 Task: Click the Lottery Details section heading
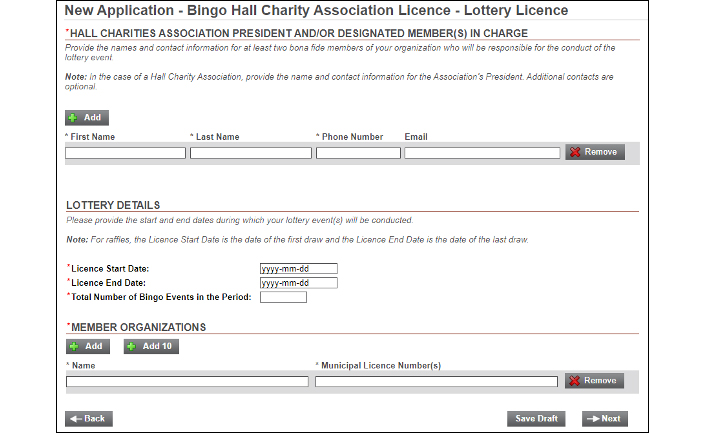pos(113,205)
